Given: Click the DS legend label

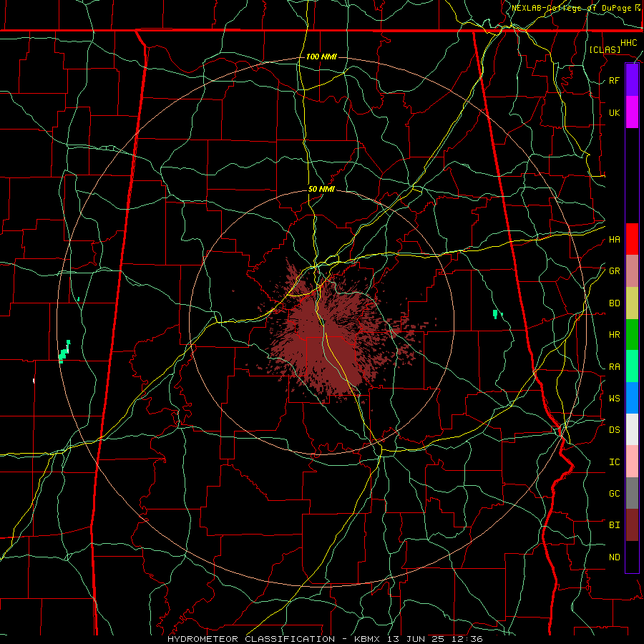Looking at the screenshot, I should (x=614, y=429).
